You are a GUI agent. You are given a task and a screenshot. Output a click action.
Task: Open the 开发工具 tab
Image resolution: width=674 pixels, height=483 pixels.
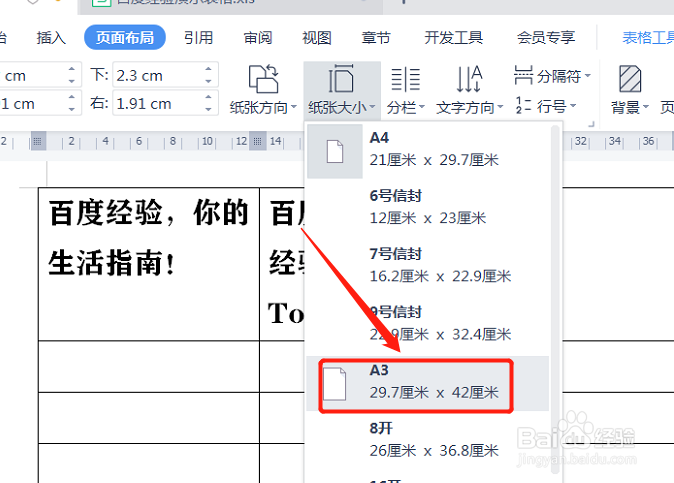coord(453,38)
